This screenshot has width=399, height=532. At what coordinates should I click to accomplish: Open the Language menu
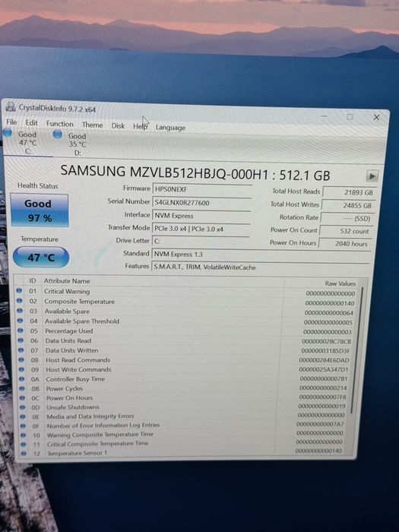(170, 128)
